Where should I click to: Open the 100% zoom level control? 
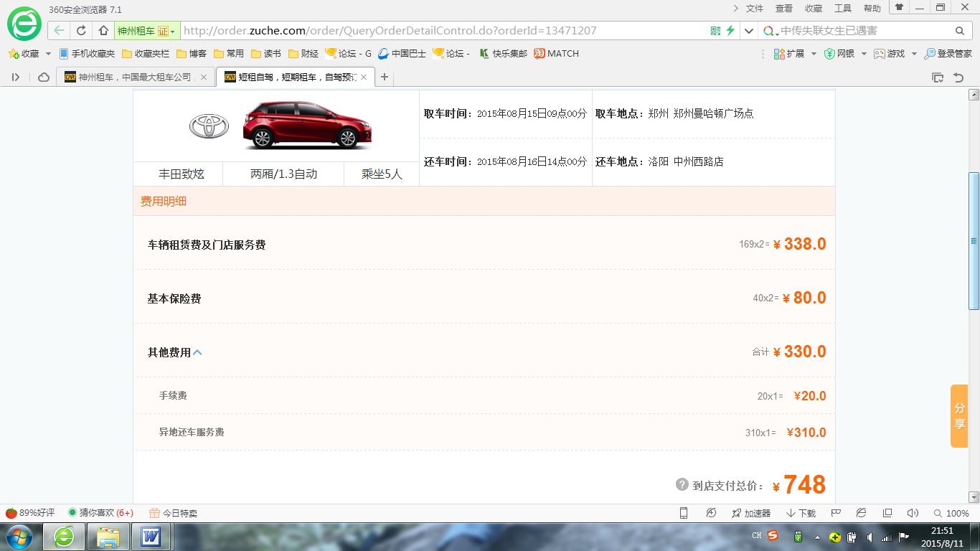pos(951,513)
